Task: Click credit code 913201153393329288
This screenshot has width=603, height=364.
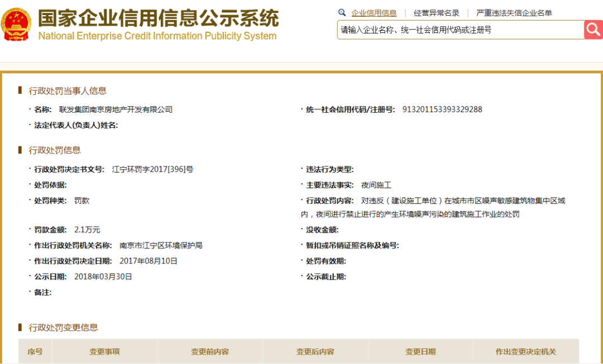Action: click(x=442, y=109)
